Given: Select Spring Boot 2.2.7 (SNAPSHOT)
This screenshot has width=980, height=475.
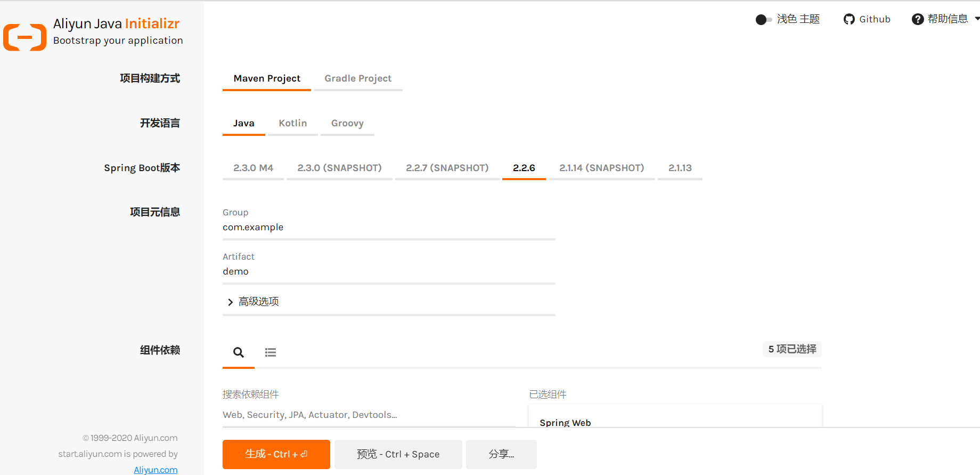Looking at the screenshot, I should point(447,168).
